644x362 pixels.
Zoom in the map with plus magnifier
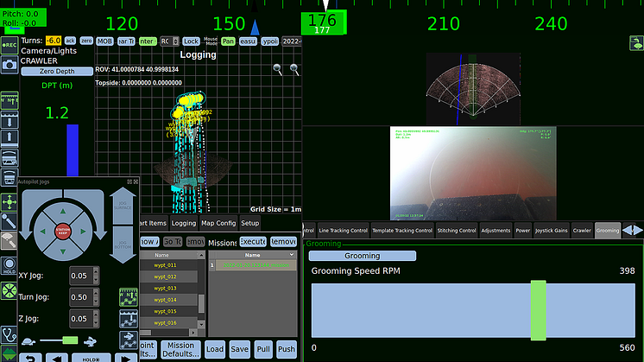294,69
